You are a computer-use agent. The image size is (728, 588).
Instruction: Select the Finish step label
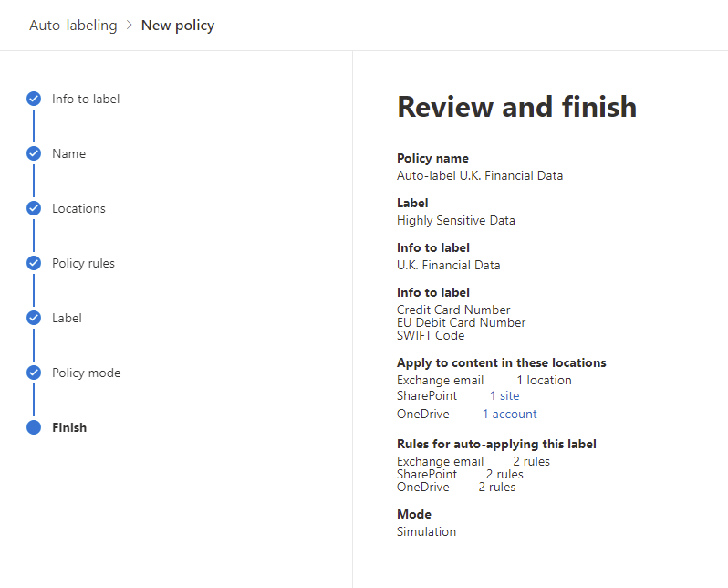click(69, 427)
